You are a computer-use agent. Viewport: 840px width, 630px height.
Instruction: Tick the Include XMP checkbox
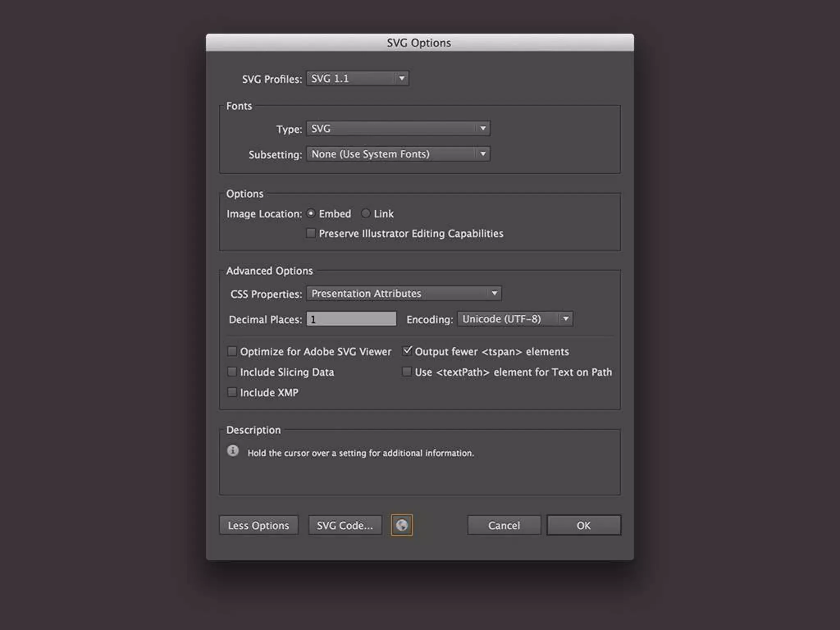coord(232,392)
